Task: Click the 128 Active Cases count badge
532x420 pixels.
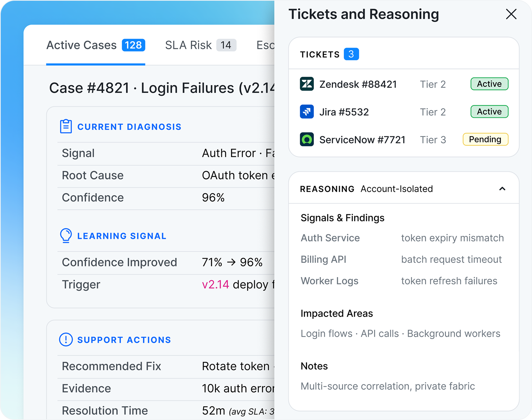Action: tap(133, 45)
